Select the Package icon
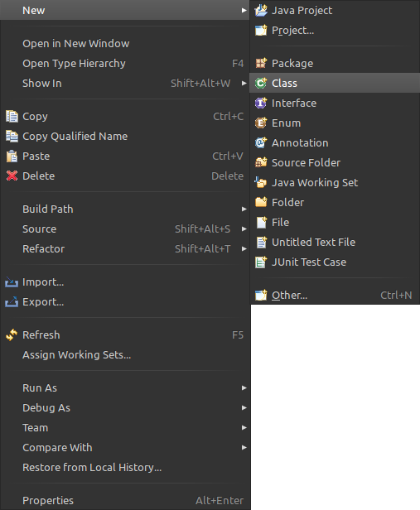Screen dimensions: 420x510 261,64
